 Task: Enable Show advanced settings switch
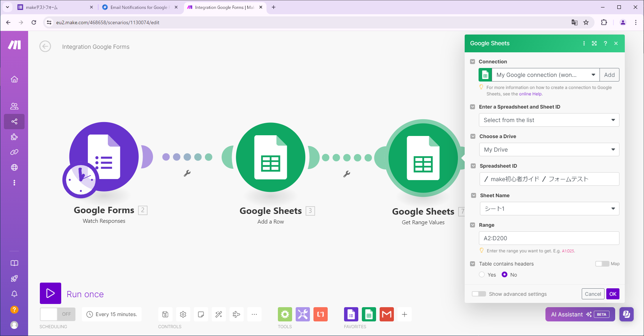click(479, 294)
